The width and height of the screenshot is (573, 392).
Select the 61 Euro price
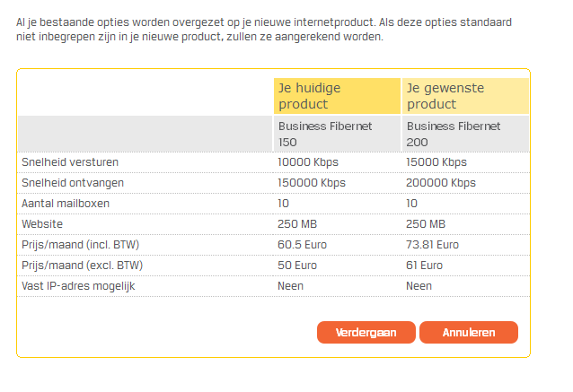(x=424, y=266)
